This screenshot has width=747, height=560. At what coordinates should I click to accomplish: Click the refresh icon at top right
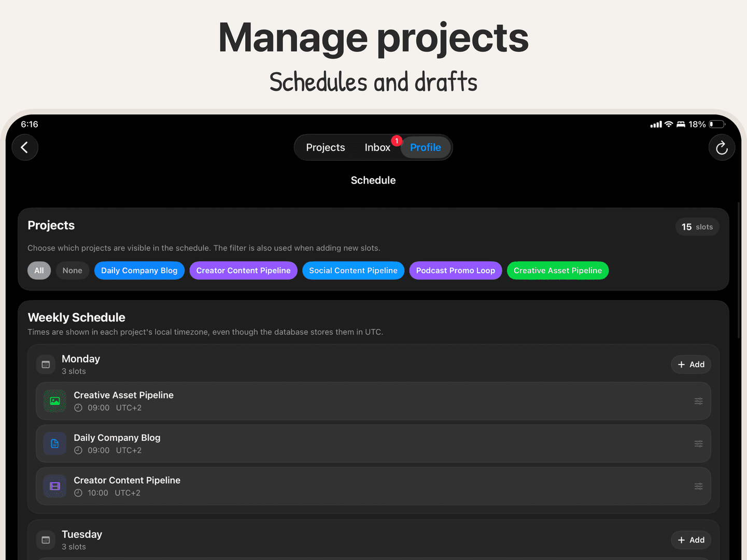(x=722, y=148)
